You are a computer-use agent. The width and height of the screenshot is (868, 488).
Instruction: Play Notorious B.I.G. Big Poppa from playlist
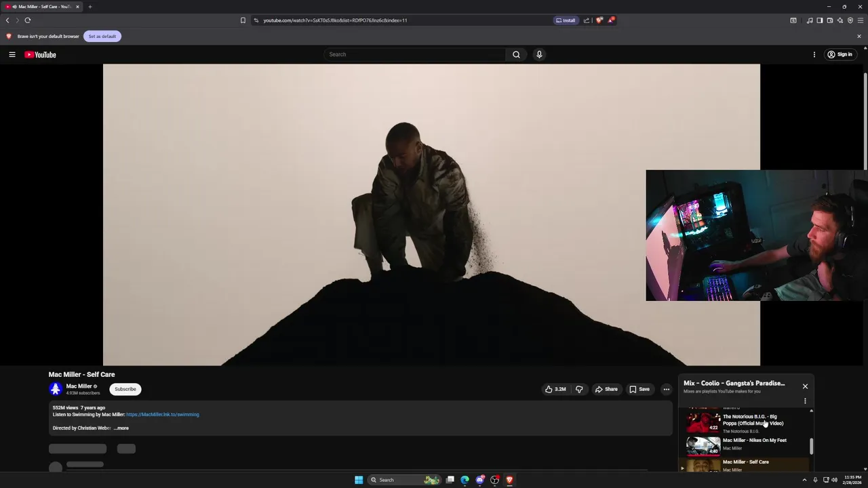tap(746, 422)
